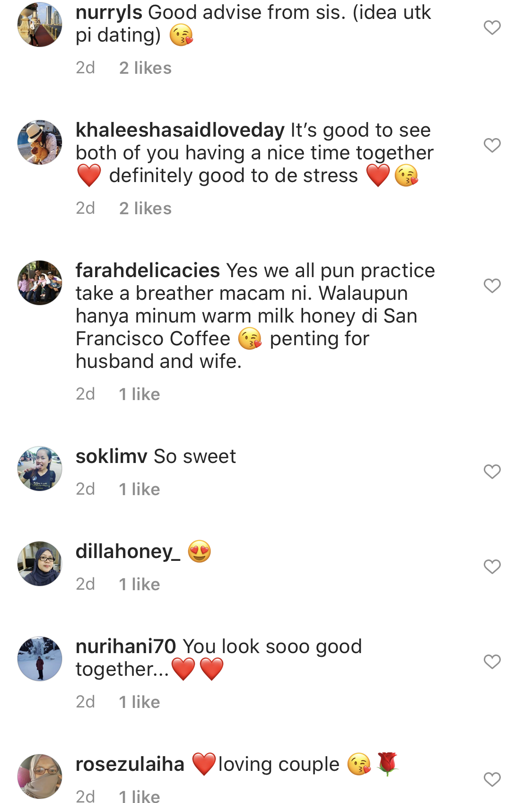Tap heart beside nurihani70's comment

click(492, 662)
